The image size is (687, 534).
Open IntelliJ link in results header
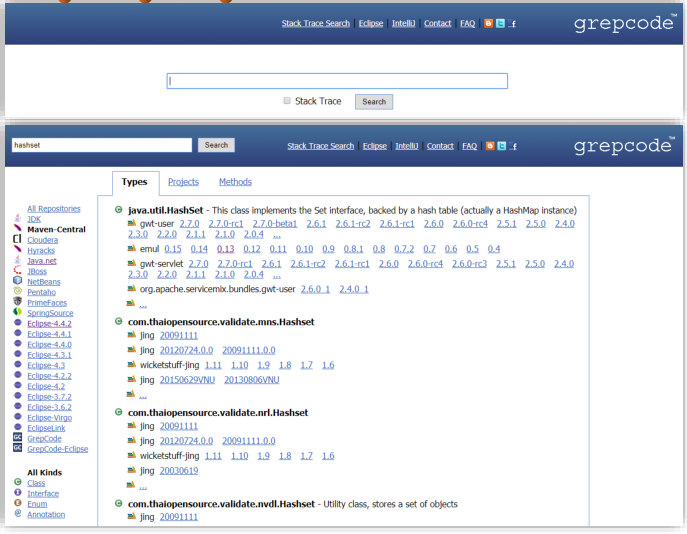pos(407,146)
